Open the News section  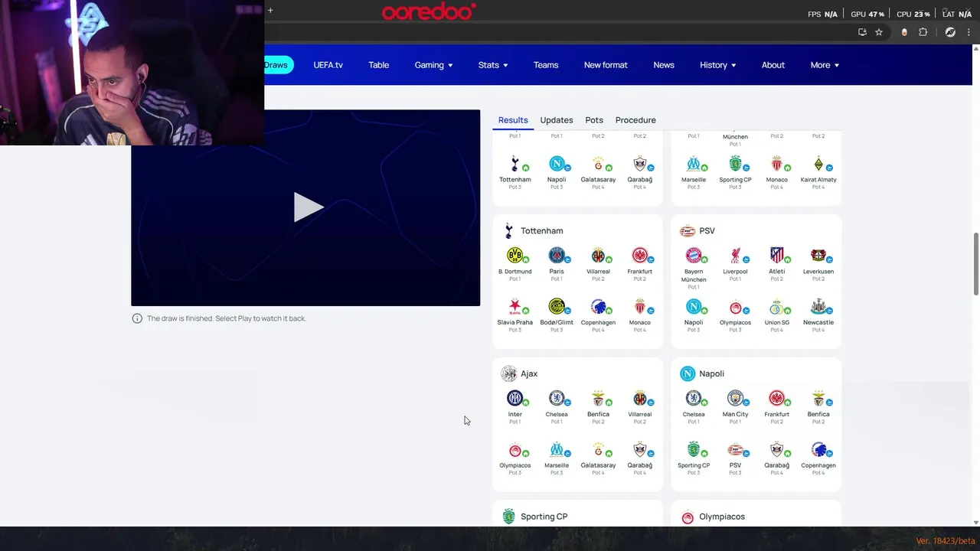[664, 65]
